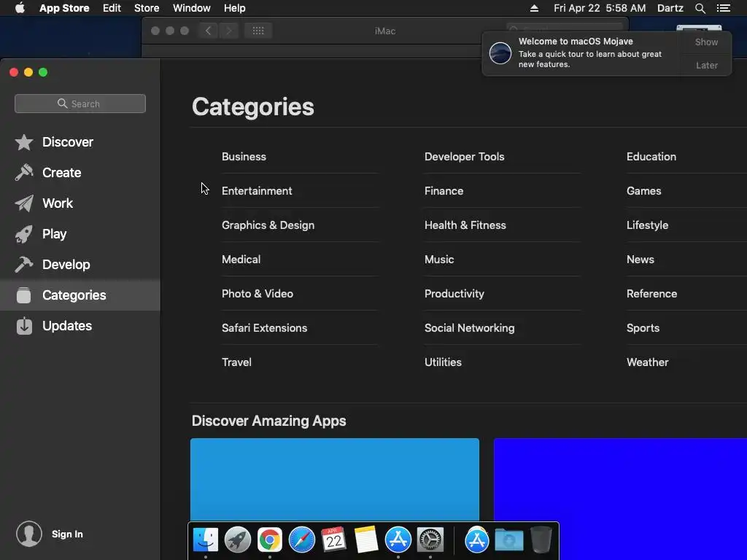This screenshot has width=747, height=560.
Task: Browse the Finance category
Action: [444, 191]
